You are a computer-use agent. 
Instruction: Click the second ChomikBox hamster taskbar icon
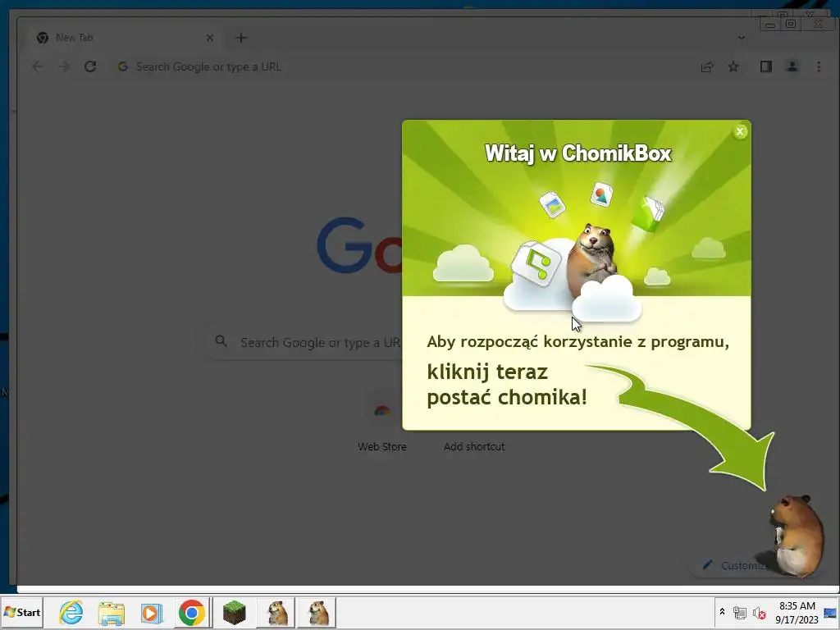[319, 613]
